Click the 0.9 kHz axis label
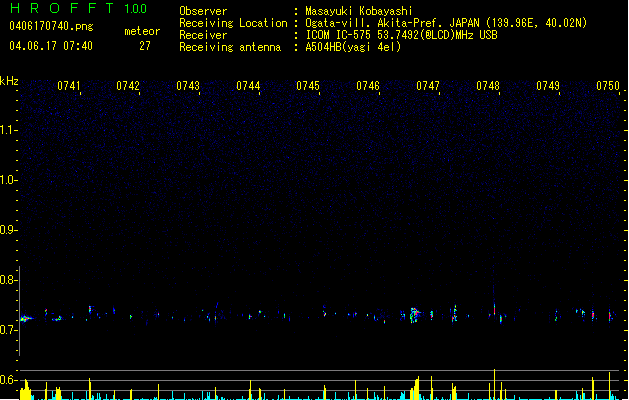Screen dimensions: 629x400 (9, 230)
